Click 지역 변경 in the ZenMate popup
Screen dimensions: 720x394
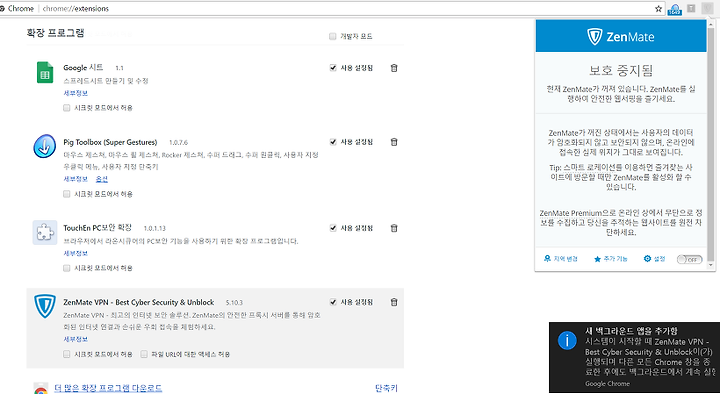(561, 259)
